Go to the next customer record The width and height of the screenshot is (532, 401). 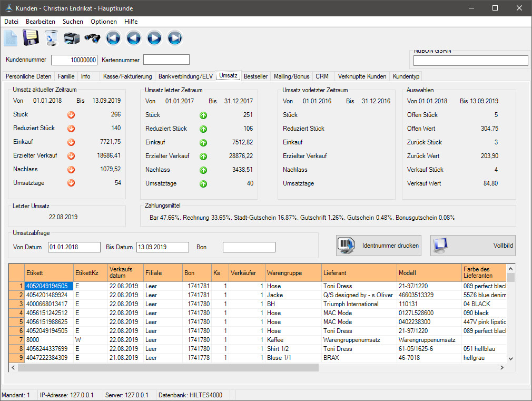click(x=154, y=38)
